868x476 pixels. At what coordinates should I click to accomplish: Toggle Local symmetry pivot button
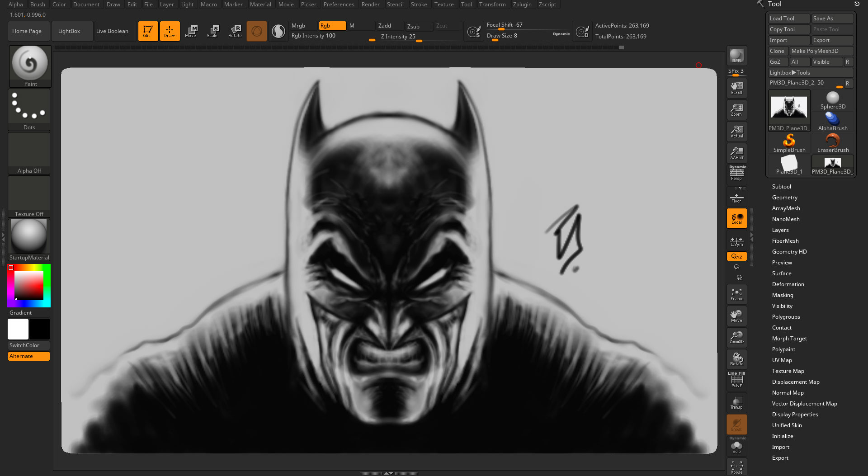[736, 218]
